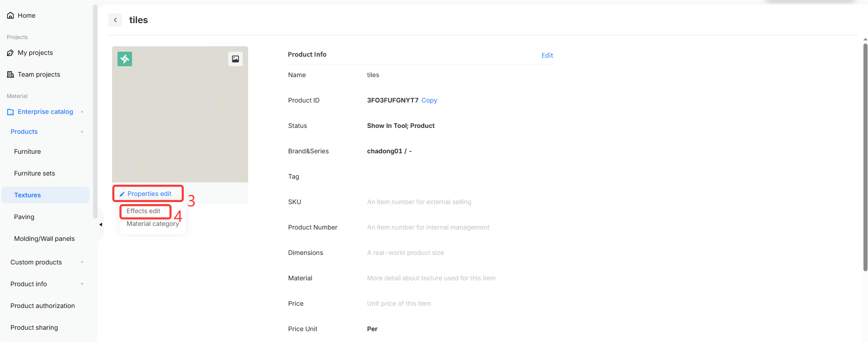
Task: Select Effects edit from the menu
Action: point(143,211)
